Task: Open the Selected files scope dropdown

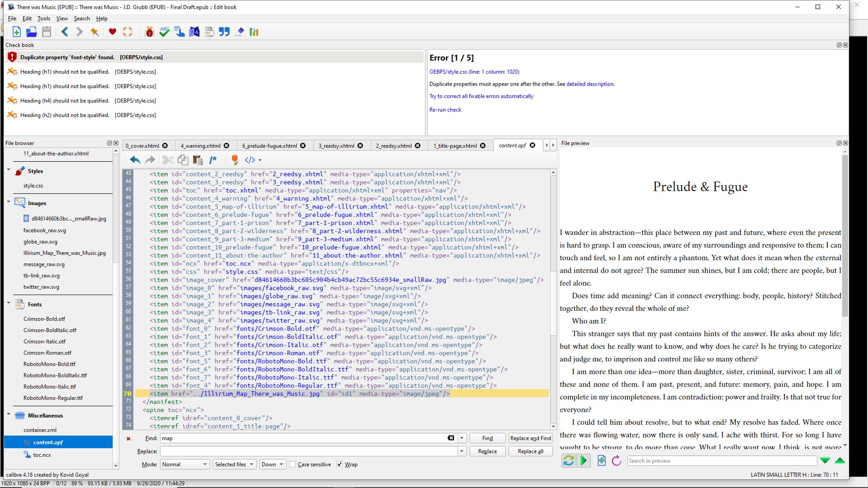Action: coord(234,465)
